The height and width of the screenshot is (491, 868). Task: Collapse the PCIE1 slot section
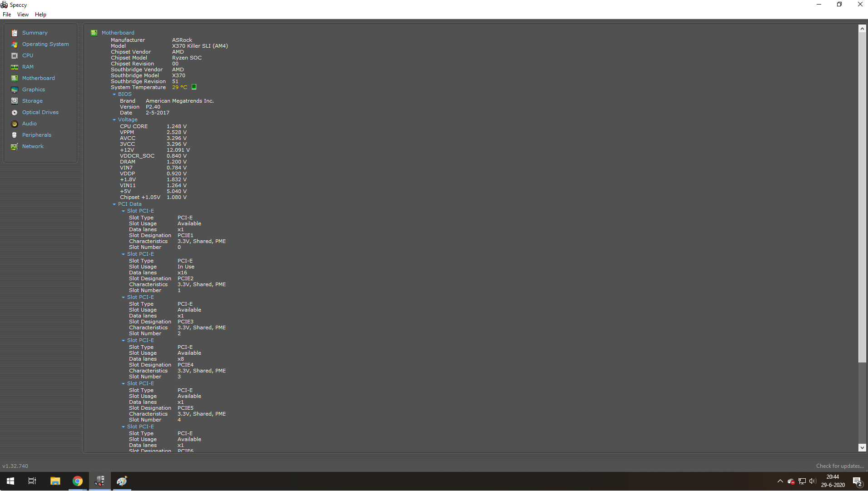pyautogui.click(x=123, y=211)
